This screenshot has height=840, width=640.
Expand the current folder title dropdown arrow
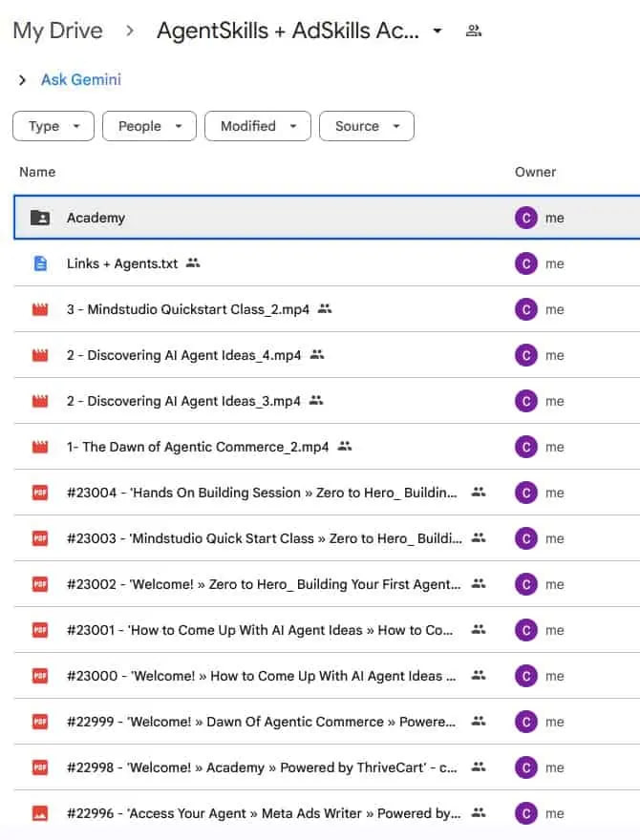437,31
